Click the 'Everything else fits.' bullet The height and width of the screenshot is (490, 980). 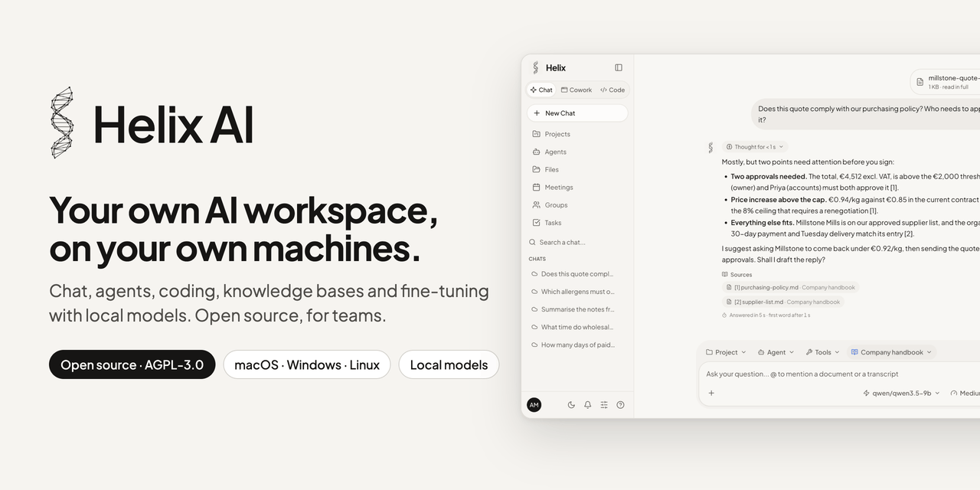pyautogui.click(x=761, y=223)
